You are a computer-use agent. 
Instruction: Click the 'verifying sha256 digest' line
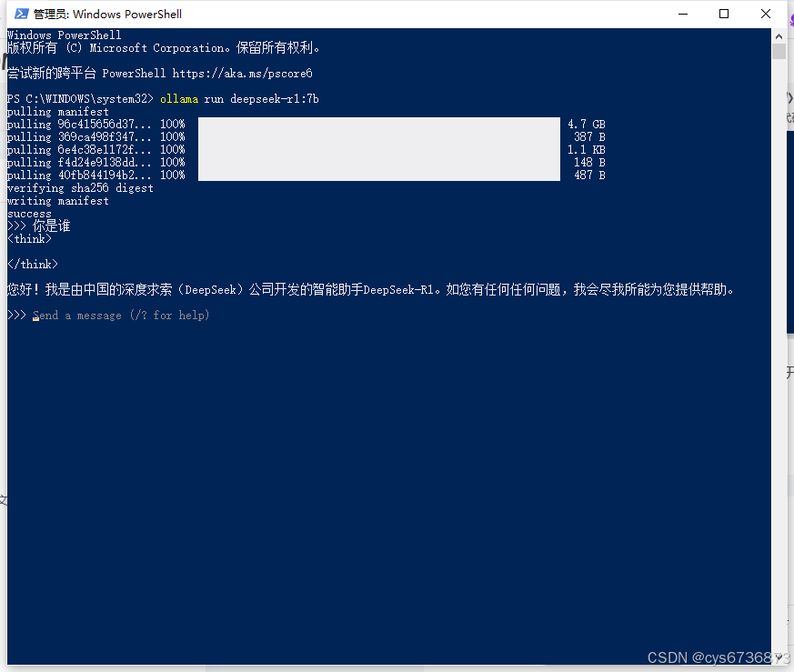80,188
